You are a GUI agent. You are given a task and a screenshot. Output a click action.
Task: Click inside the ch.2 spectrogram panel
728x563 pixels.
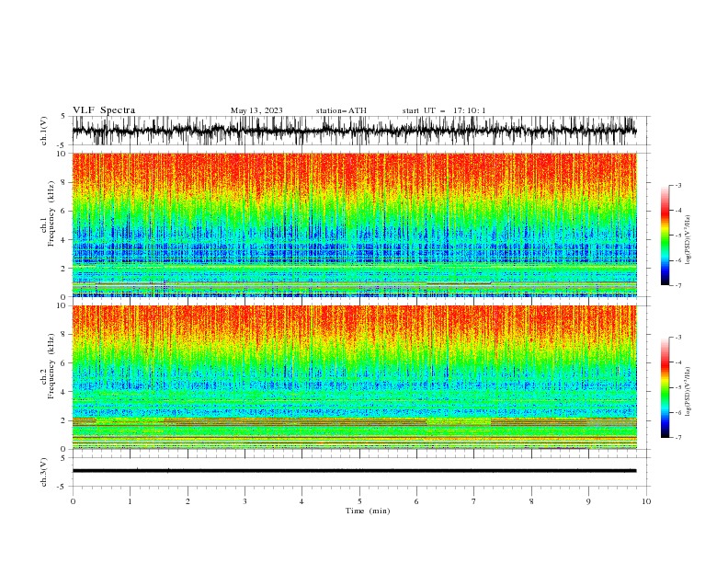click(x=355, y=377)
